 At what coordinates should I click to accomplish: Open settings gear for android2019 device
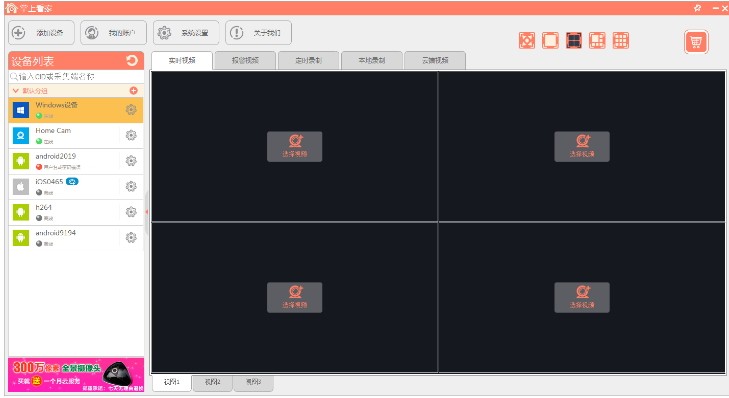point(131,161)
